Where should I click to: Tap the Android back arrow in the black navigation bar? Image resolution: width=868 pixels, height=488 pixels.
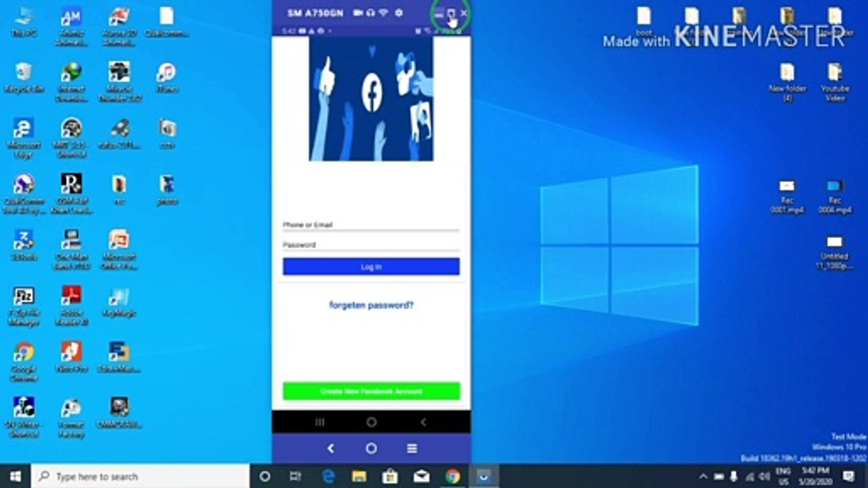coord(423,422)
